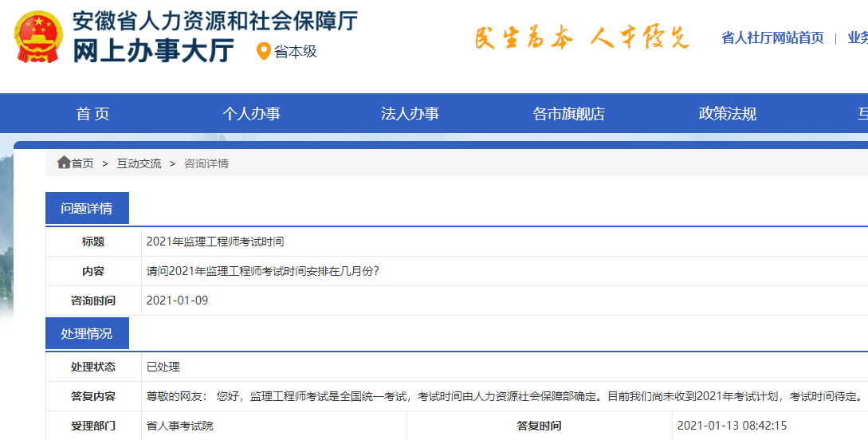Click the orange location pin icon
The width and height of the screenshot is (868, 440).
[263, 52]
